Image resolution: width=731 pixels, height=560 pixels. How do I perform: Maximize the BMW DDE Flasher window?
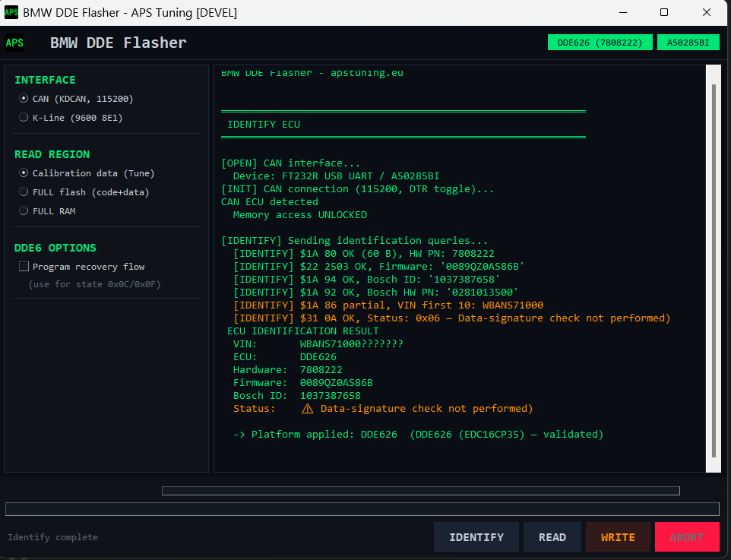[664, 13]
